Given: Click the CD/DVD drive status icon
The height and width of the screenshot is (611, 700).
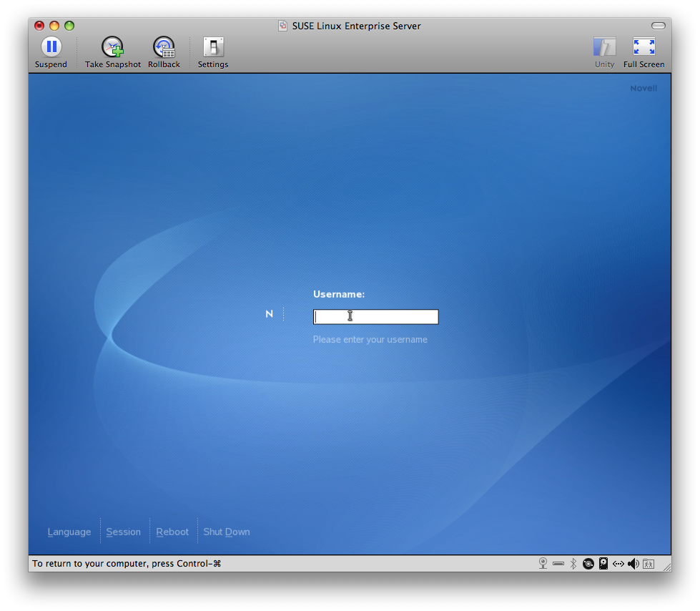Looking at the screenshot, I should tap(588, 564).
